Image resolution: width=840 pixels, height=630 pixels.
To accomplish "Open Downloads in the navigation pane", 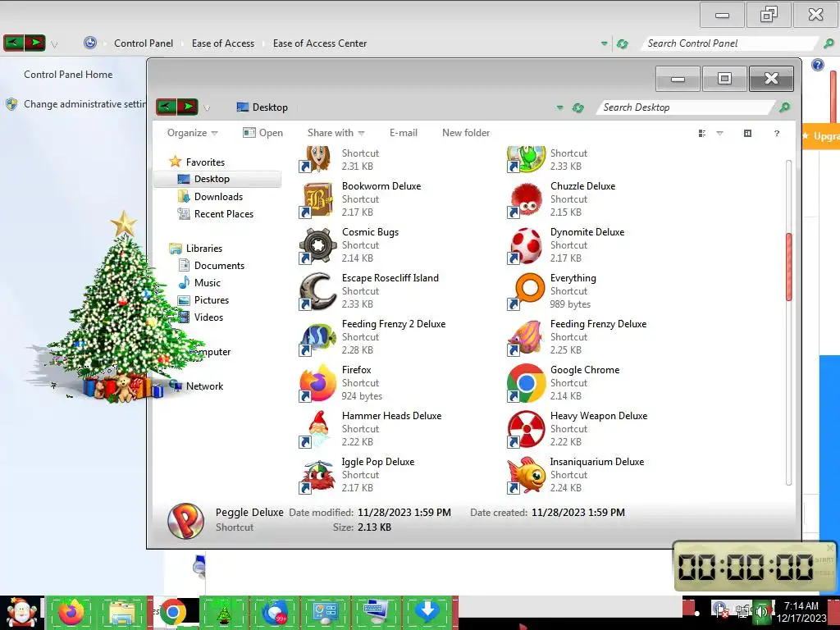I will tap(218, 197).
